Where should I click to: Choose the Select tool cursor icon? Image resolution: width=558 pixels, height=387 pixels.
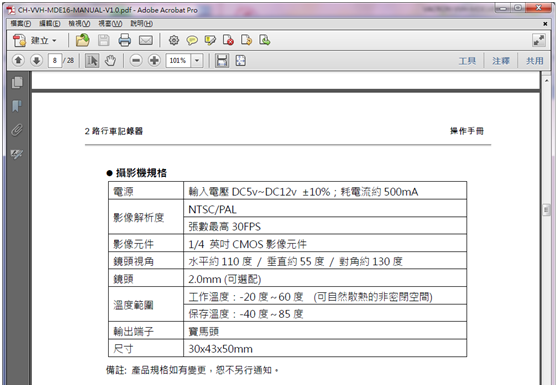[92, 61]
